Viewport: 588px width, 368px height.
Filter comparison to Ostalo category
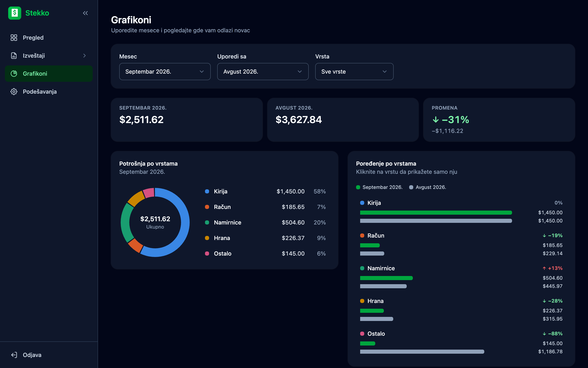[461, 342]
